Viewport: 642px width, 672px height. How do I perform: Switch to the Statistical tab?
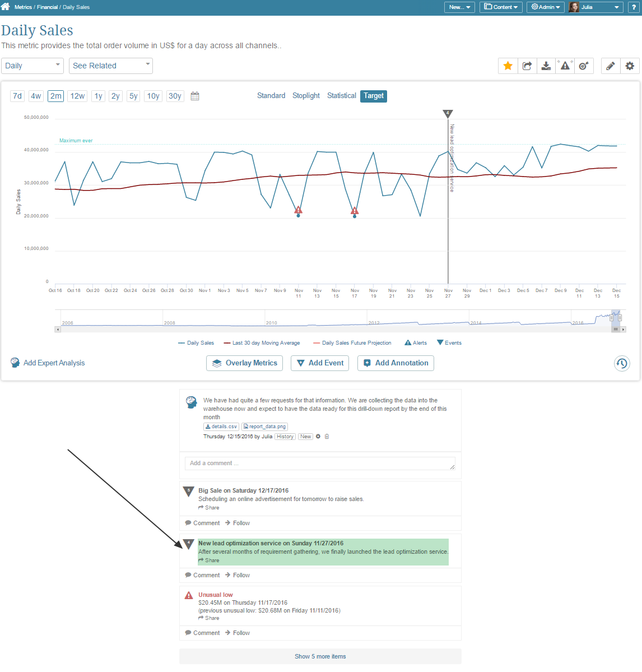[341, 95]
